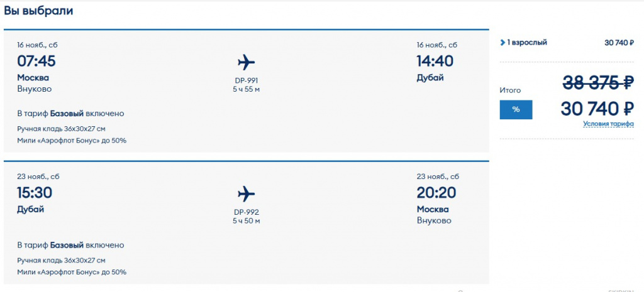Click flight number DP-991
The height and width of the screenshot is (292, 644).
(x=246, y=80)
